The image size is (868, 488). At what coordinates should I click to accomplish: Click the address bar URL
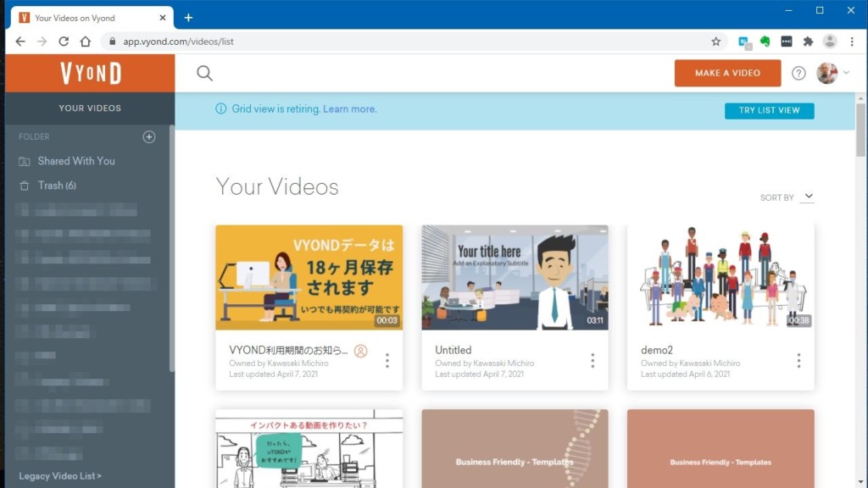pos(178,42)
